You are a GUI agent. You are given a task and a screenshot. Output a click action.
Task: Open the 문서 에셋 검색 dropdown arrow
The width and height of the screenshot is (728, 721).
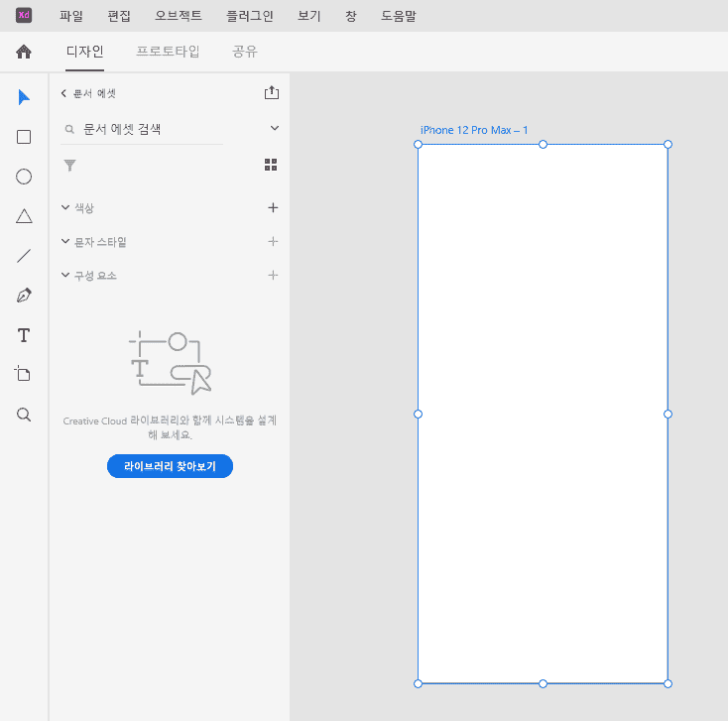[275, 128]
